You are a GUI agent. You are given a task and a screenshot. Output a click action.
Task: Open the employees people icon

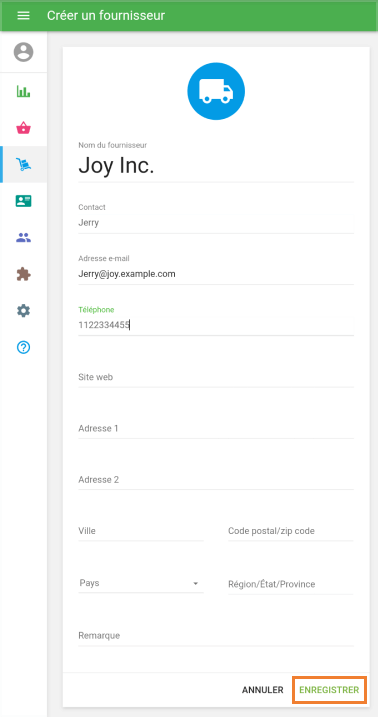[23, 238]
